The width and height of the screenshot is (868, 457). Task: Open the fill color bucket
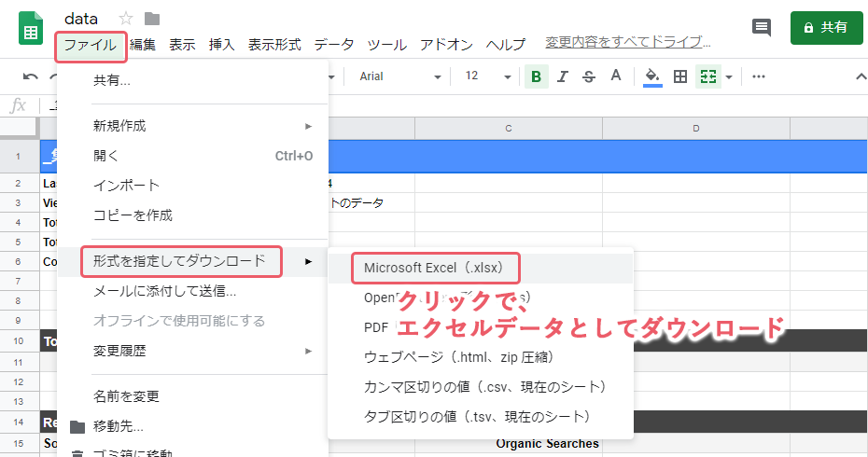click(652, 76)
